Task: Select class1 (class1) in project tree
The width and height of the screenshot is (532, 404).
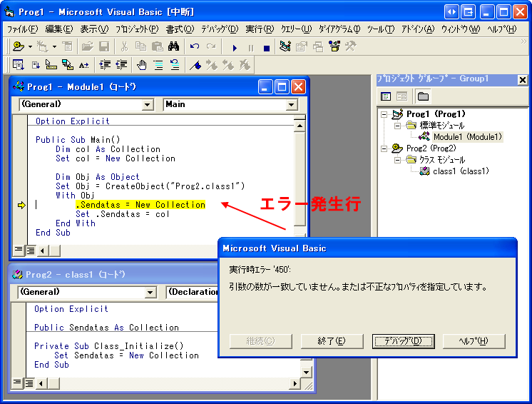Action: coord(461,171)
